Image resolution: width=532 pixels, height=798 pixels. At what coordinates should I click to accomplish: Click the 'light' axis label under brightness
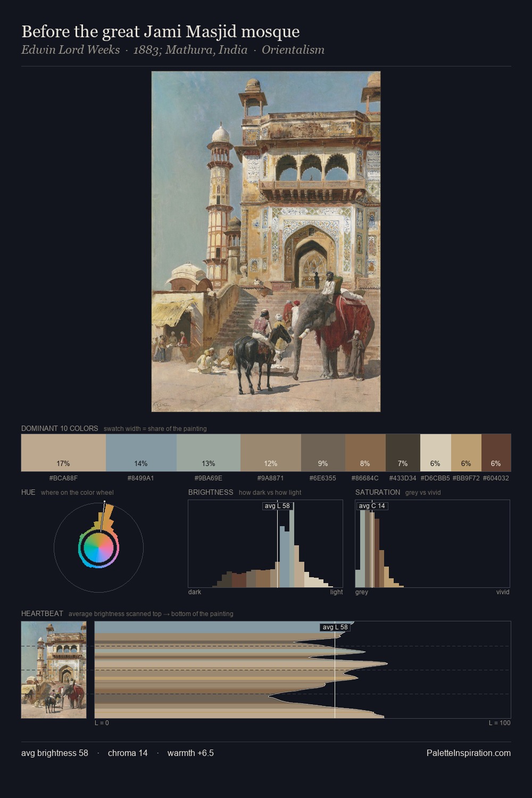[337, 592]
